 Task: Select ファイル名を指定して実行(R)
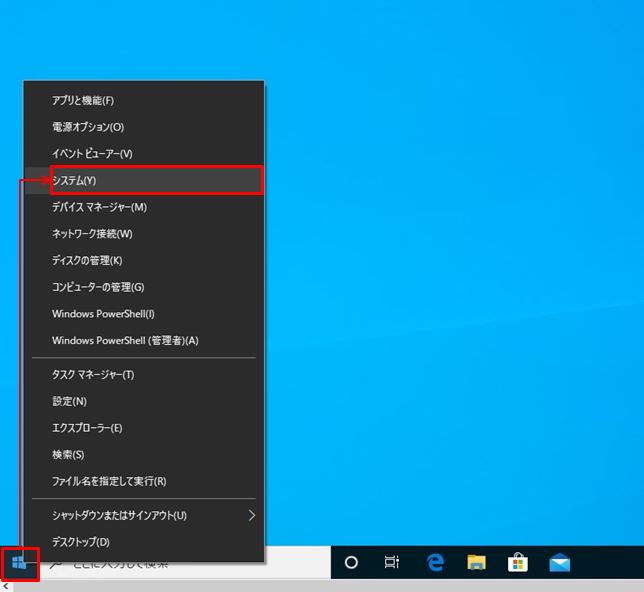coord(144,481)
